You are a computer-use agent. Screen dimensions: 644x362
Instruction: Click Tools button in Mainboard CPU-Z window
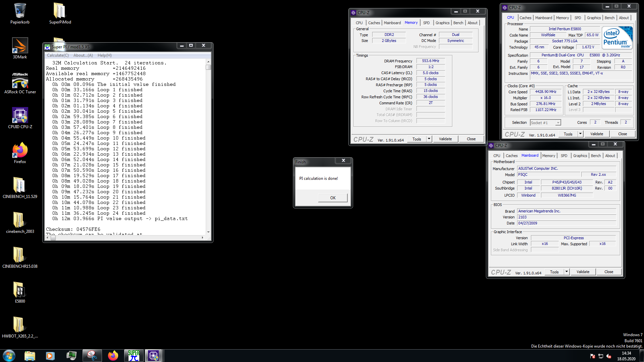pos(554,272)
